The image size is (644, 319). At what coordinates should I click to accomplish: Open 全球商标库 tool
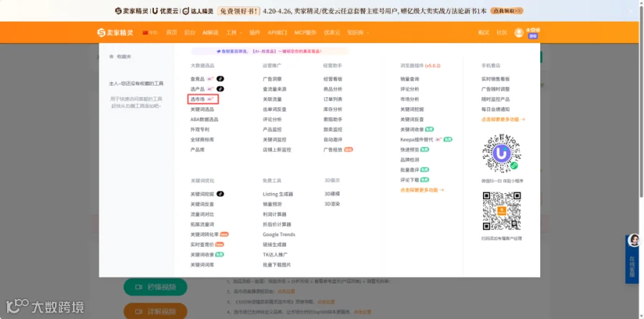(x=202, y=139)
